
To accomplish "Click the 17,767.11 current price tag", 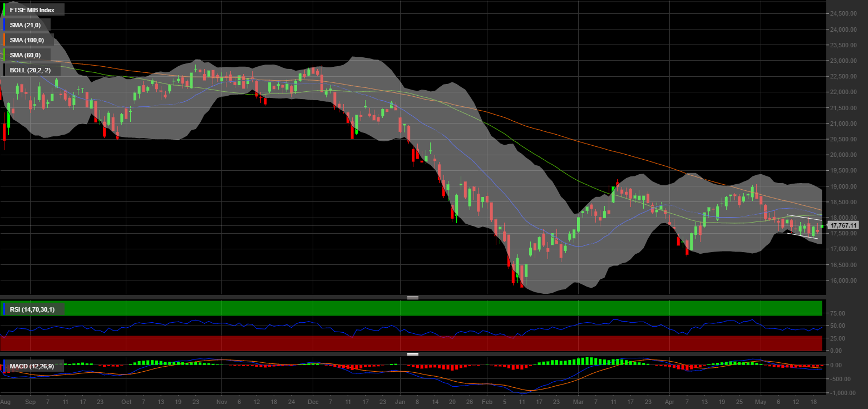I will point(843,225).
